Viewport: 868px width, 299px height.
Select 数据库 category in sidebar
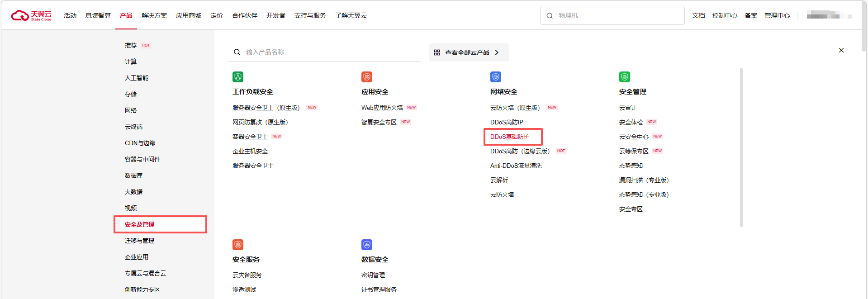(x=134, y=176)
